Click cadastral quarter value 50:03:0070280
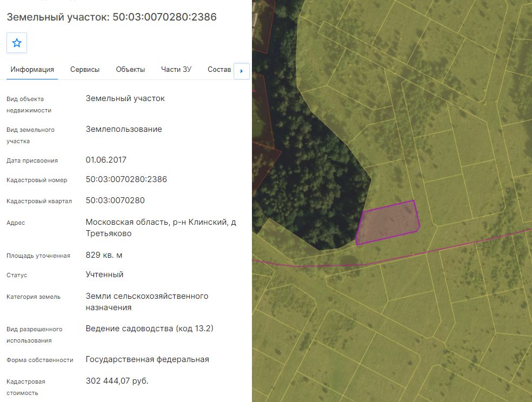 tap(115, 200)
